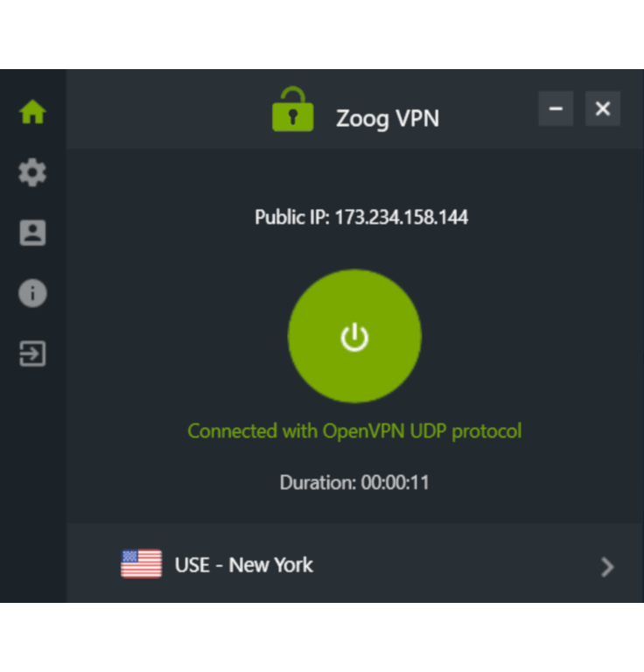Minimize the Zoog VPN window
The width and height of the screenshot is (644, 672).
coord(556,108)
